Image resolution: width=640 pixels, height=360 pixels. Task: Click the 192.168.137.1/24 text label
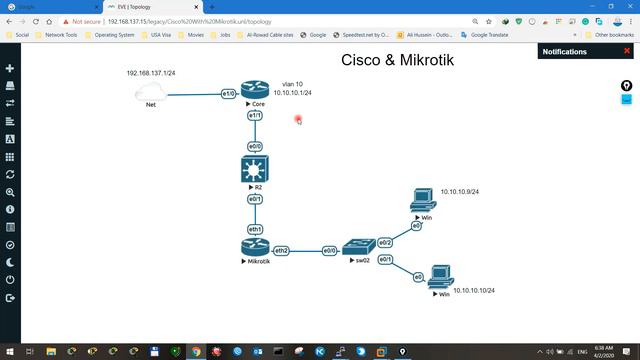coord(151,73)
